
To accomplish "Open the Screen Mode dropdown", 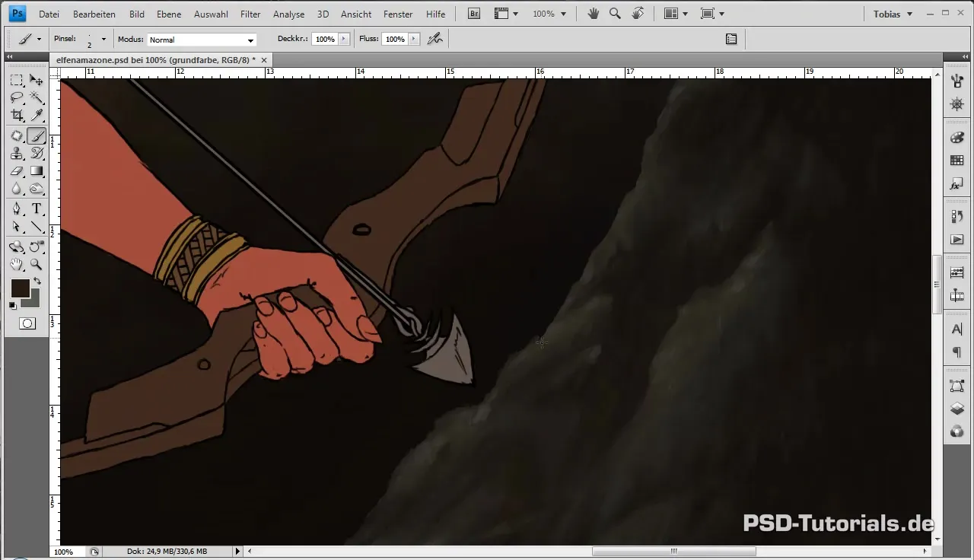I will [x=712, y=14].
